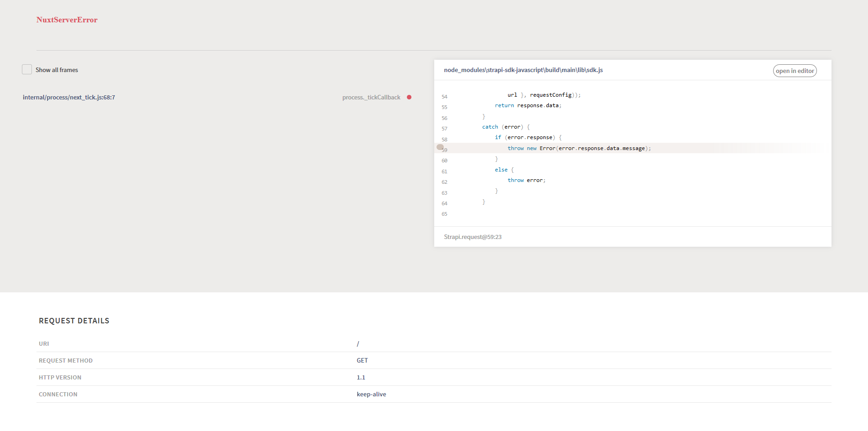
Task: Click the red error indicator beside process._tickCallback
Action: click(409, 97)
